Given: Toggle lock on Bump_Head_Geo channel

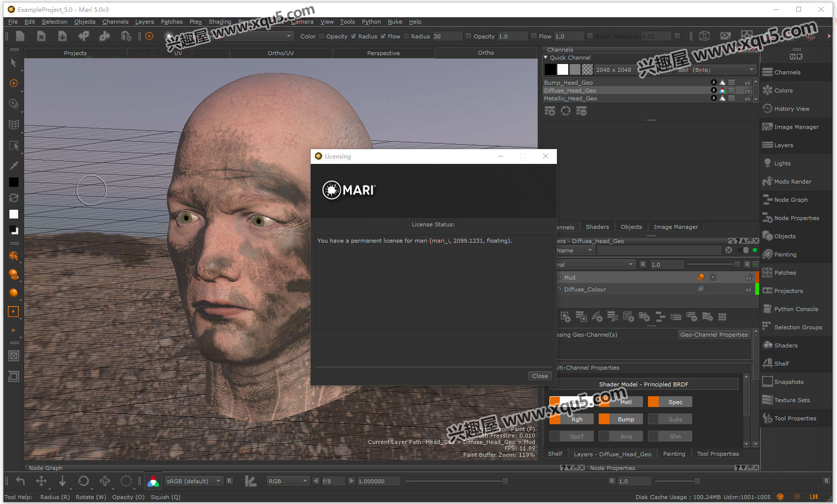Looking at the screenshot, I should click(748, 83).
